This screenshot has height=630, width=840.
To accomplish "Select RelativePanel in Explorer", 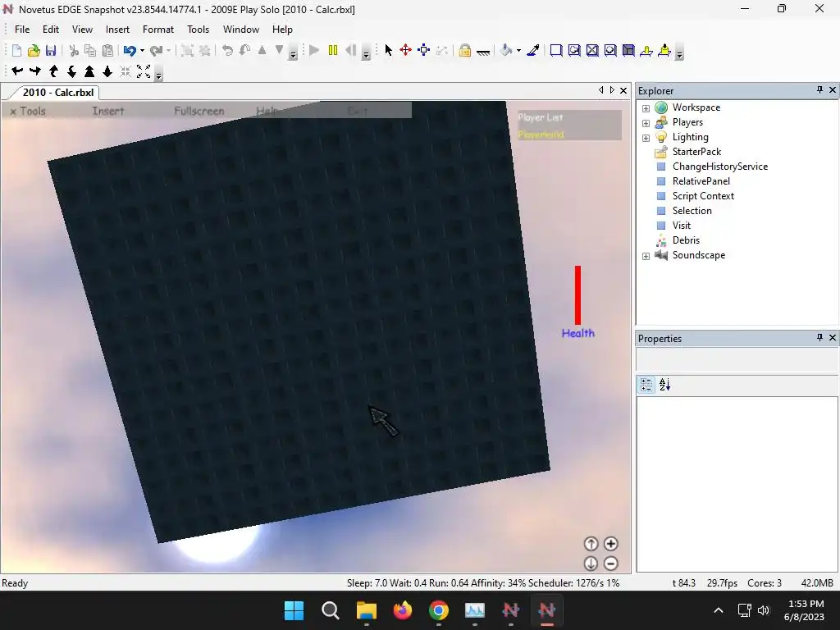I will click(701, 181).
